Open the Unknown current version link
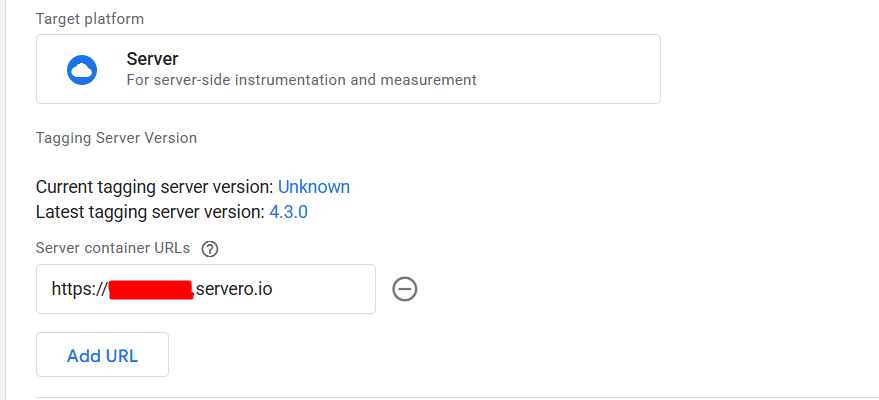Screen dimensions: 879x400 tap(314, 187)
